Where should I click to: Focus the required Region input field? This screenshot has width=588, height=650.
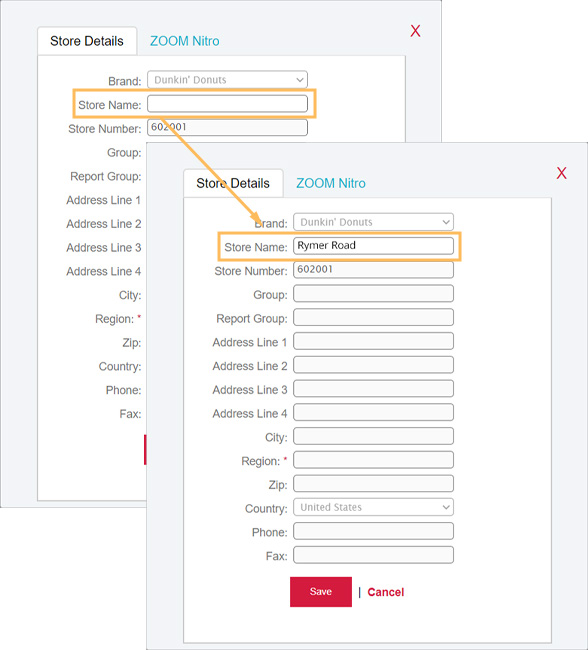(373, 460)
